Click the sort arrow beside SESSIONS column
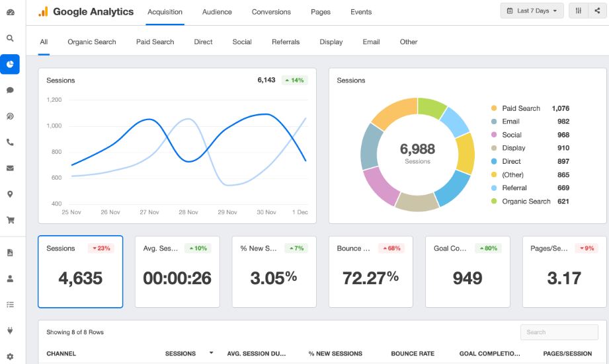Viewport: 609px width, 364px height. tap(212, 353)
